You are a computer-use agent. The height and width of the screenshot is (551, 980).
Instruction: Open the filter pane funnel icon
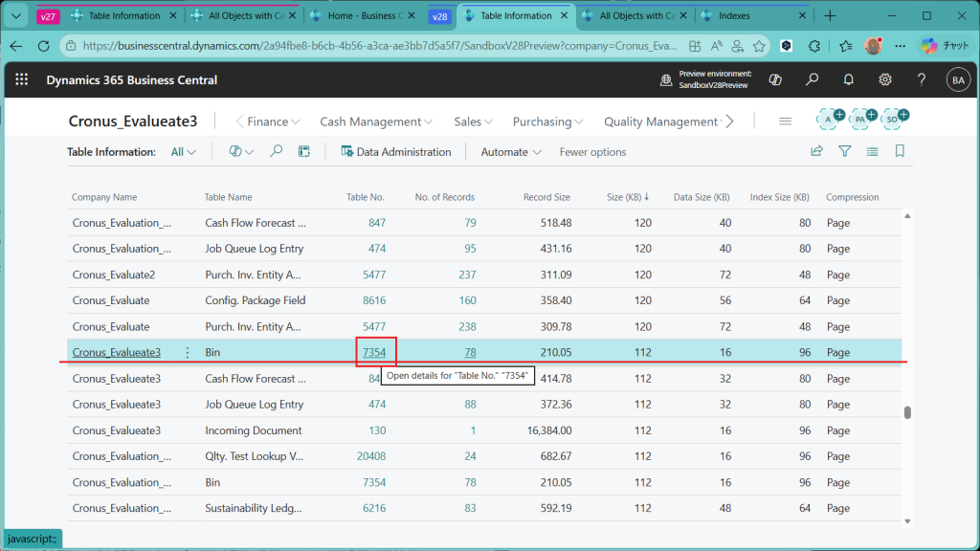pyautogui.click(x=844, y=151)
